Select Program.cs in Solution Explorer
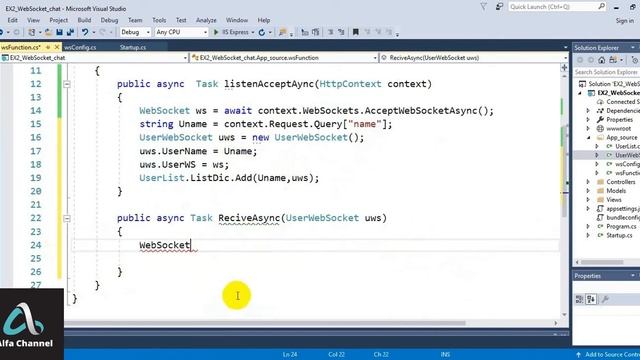 [621, 227]
